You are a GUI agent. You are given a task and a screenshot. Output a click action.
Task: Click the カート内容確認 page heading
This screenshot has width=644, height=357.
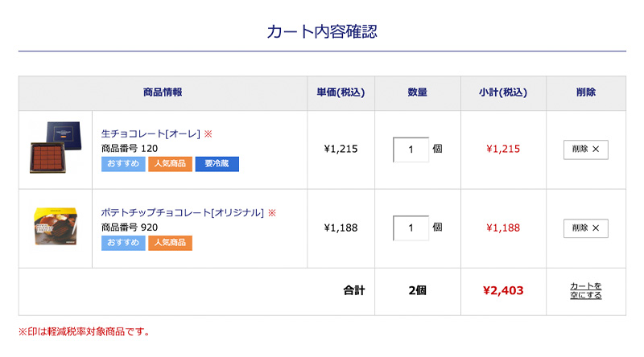pos(322,32)
